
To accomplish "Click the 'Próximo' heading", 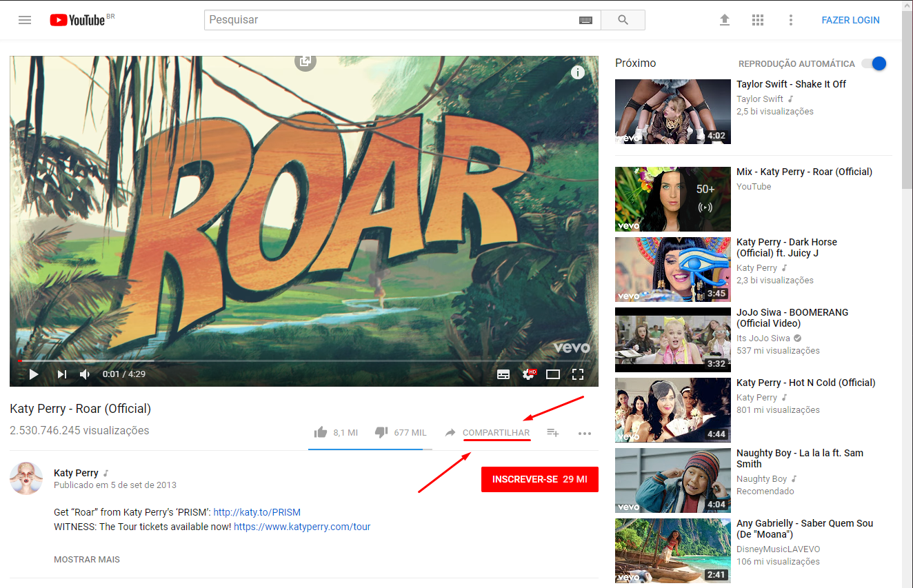I will (x=636, y=63).
